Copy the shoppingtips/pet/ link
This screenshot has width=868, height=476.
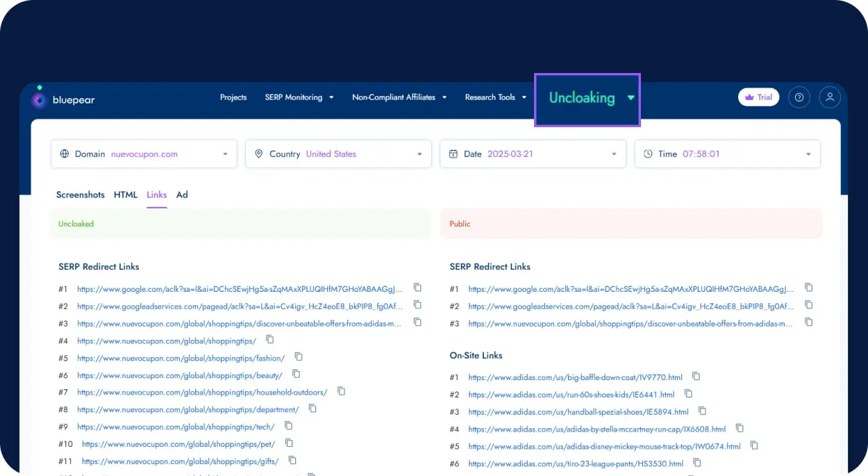point(289,443)
